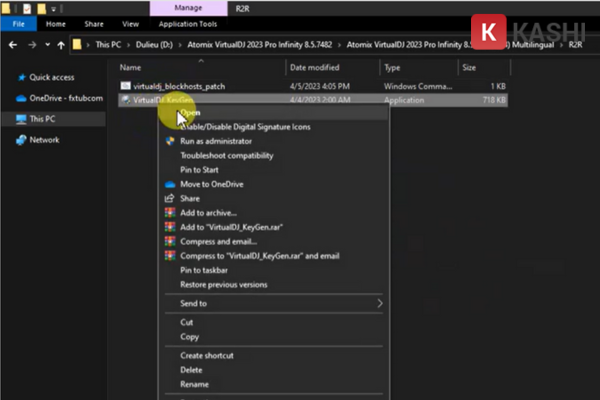The width and height of the screenshot is (600, 400).
Task: Click the virtualdj_blockhosts_patch file icon
Action: click(x=125, y=87)
